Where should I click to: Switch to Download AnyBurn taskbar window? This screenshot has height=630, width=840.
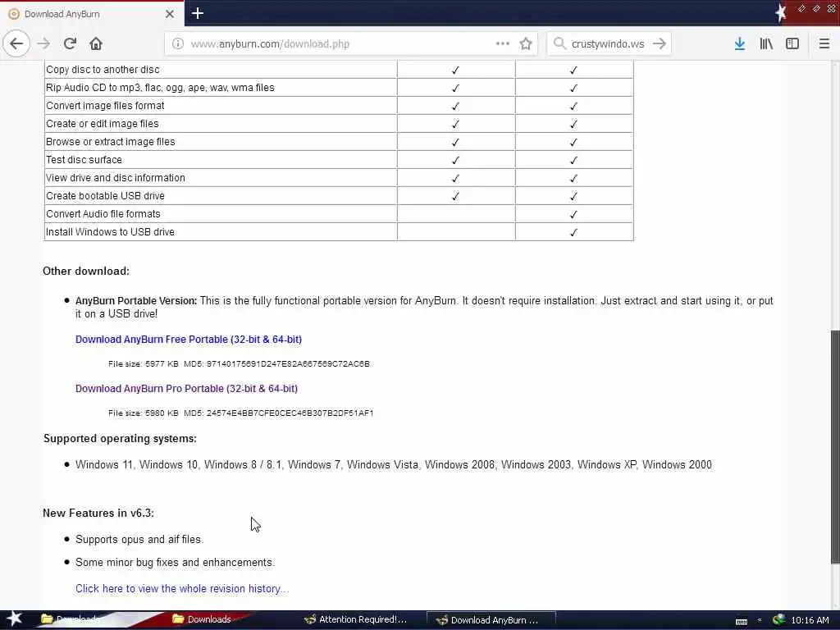click(491, 620)
